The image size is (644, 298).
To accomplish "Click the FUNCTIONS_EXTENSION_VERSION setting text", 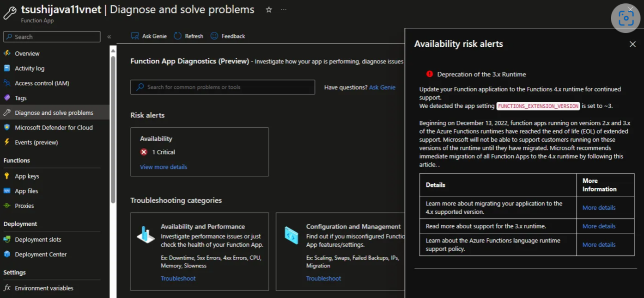I will [x=538, y=106].
